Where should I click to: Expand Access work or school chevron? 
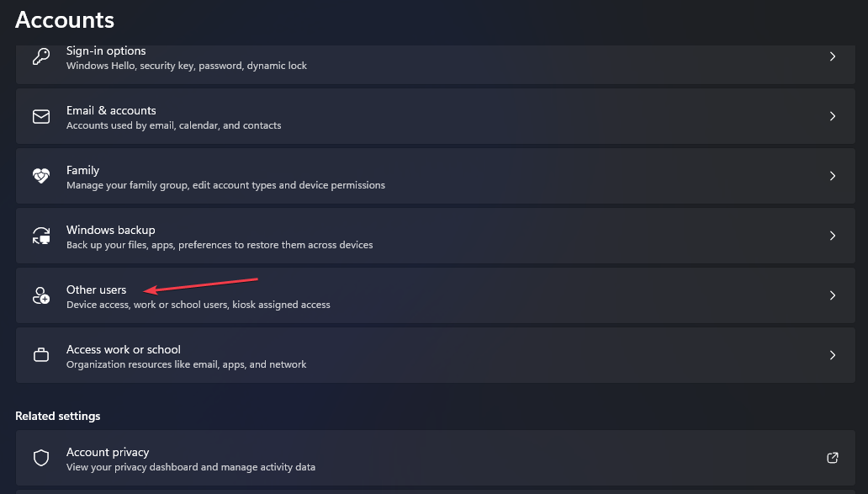pyautogui.click(x=833, y=355)
